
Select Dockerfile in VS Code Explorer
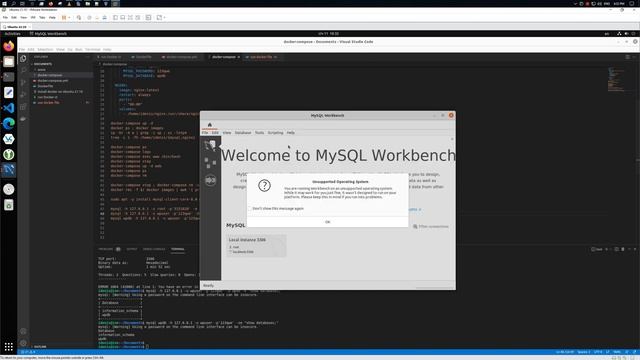click(45, 86)
